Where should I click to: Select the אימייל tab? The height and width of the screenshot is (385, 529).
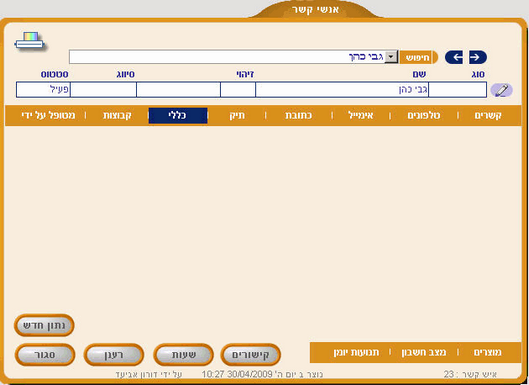coord(361,115)
